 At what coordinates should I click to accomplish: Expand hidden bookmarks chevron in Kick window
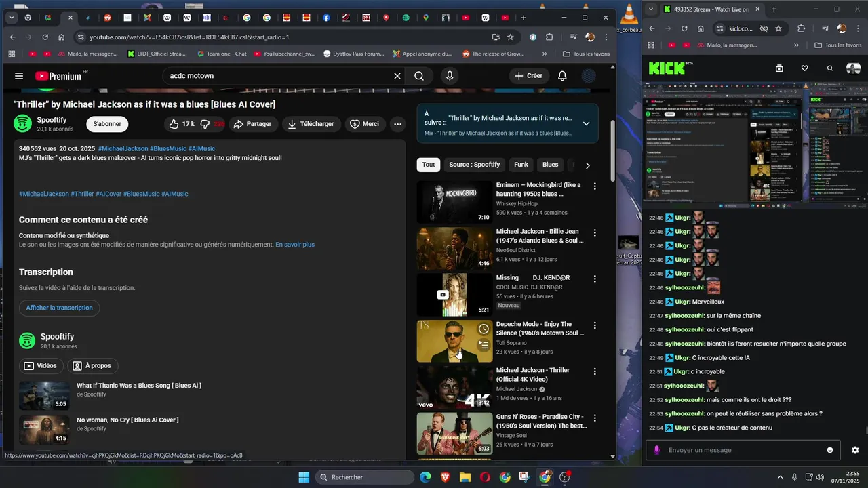tap(795, 45)
